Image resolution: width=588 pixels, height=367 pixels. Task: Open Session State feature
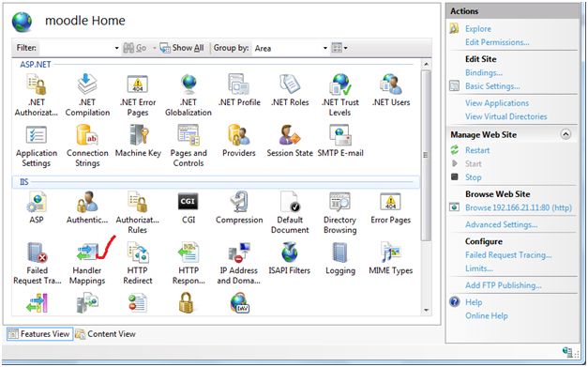point(290,141)
